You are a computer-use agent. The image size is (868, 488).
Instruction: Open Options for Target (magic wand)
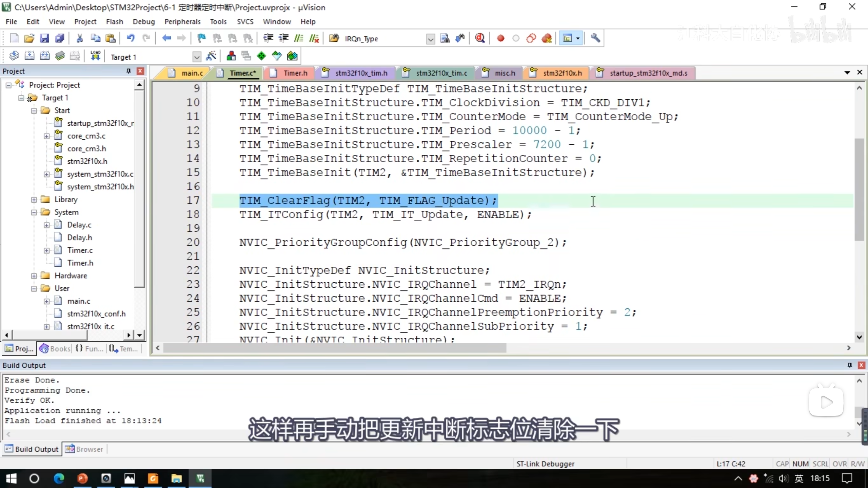point(211,56)
